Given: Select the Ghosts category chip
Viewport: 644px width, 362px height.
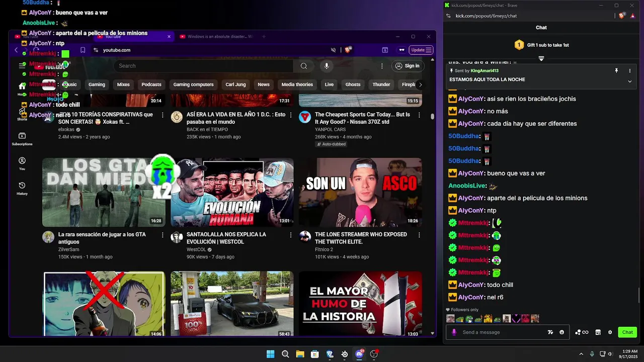Looking at the screenshot, I should click(353, 84).
